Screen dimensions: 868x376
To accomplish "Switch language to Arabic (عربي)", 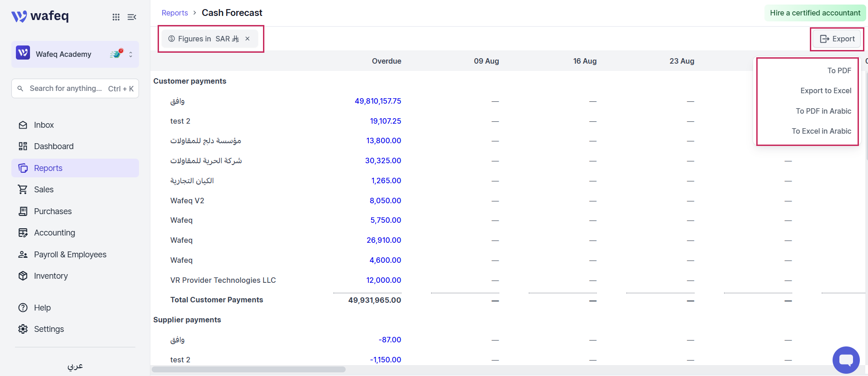I will point(75,366).
